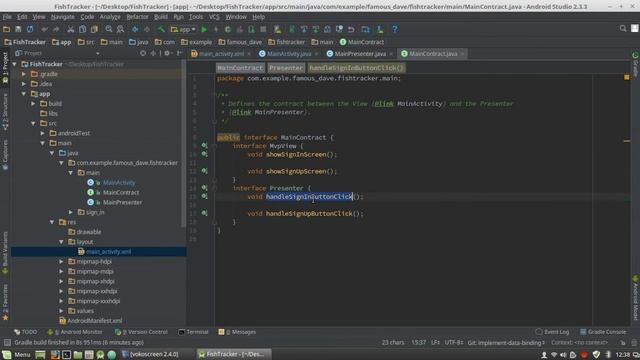
Task: Click the Find magnifier toolbar icon
Action: click(109, 29)
